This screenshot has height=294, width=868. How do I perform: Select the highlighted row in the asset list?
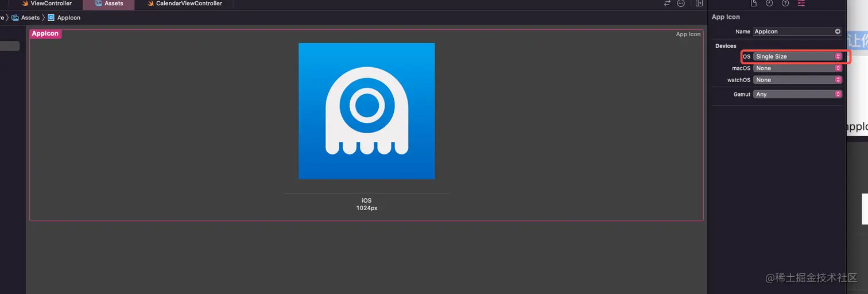10,46
